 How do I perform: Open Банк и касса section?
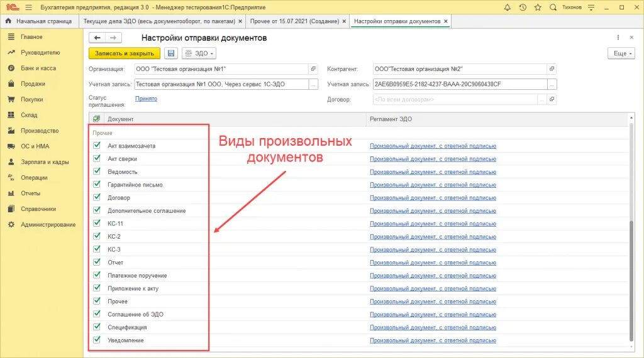coord(38,68)
